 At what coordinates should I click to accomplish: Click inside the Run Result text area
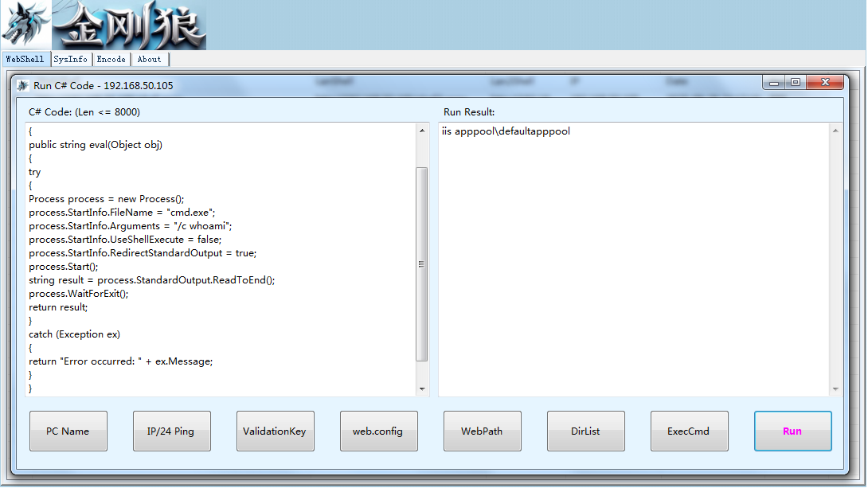point(635,260)
